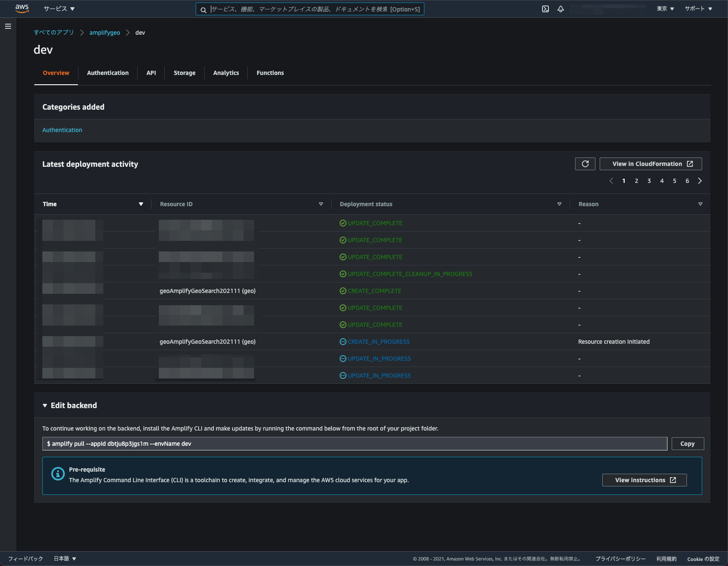
Task: Select pagination page 6
Action: coord(687,181)
